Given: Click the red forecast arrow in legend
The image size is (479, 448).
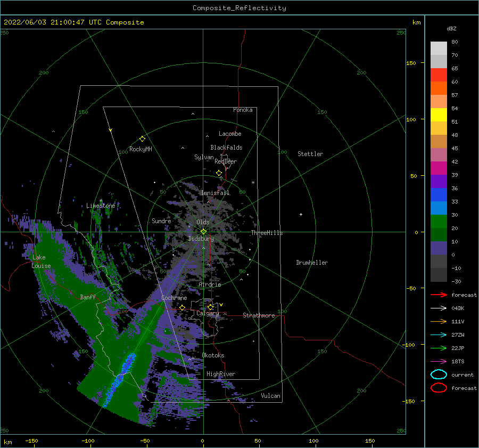Looking at the screenshot, I should (439, 295).
